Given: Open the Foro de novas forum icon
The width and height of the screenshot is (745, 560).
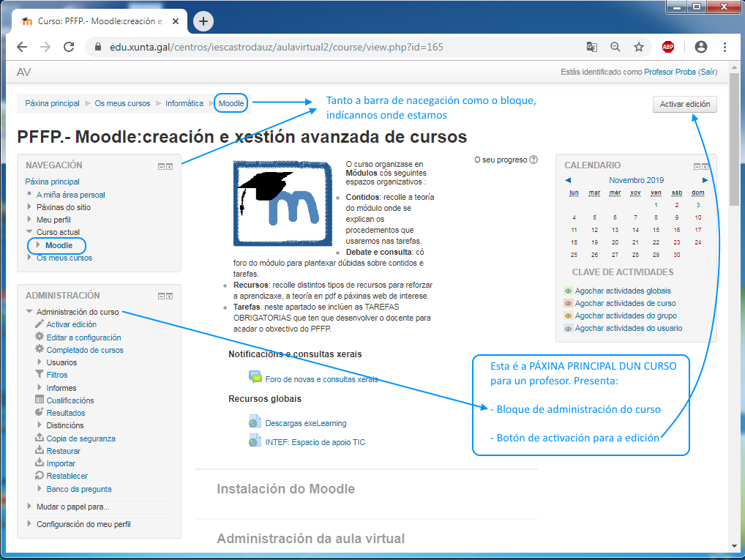Looking at the screenshot, I should point(255,378).
